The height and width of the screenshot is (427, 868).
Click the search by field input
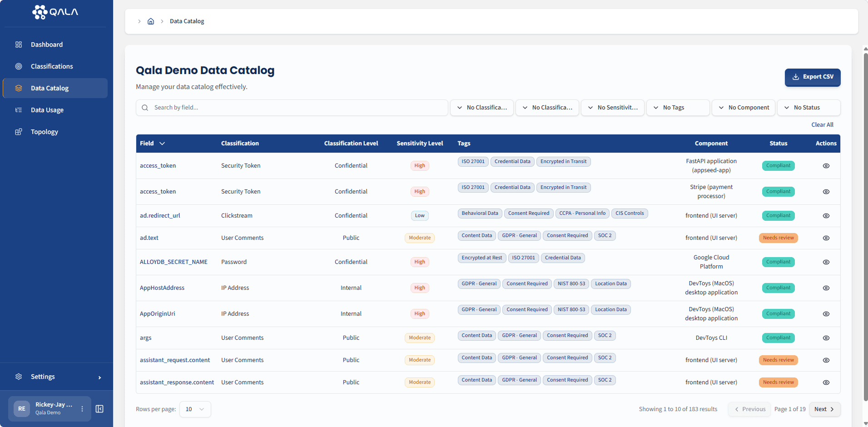pos(291,107)
